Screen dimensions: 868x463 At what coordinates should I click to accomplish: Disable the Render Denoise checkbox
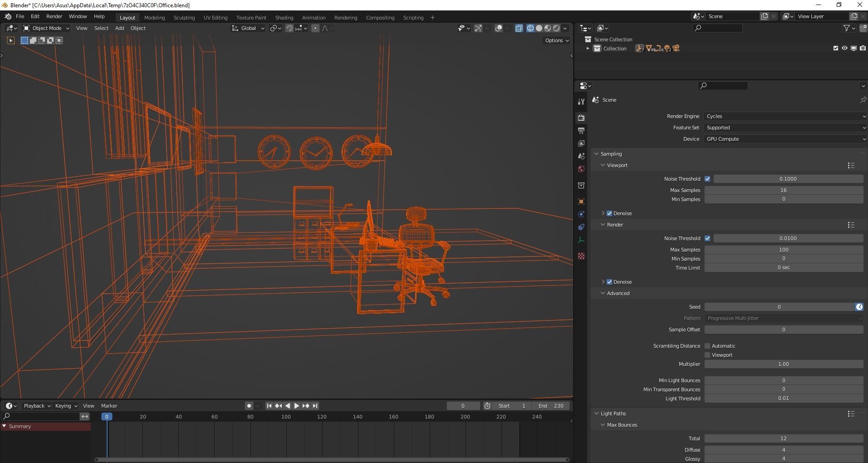coord(609,282)
